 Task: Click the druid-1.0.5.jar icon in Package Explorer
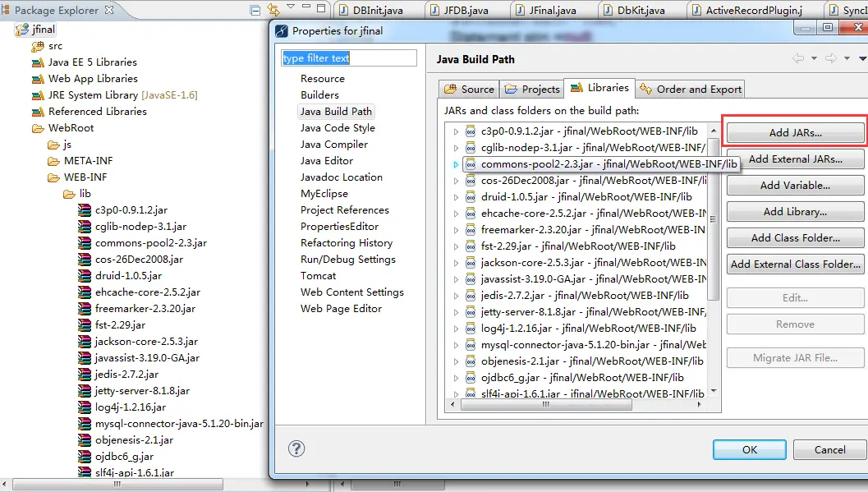point(85,276)
